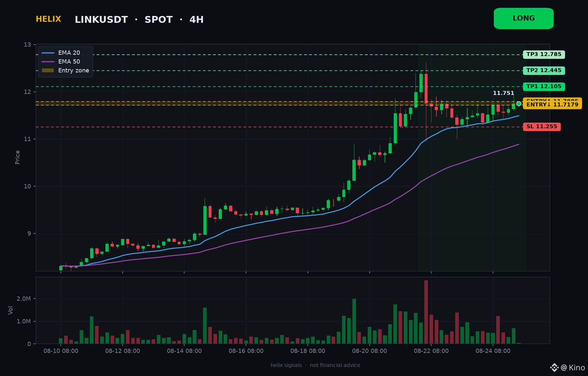Click the Price axis title
Screen dimensions: 588x376
point(18,157)
